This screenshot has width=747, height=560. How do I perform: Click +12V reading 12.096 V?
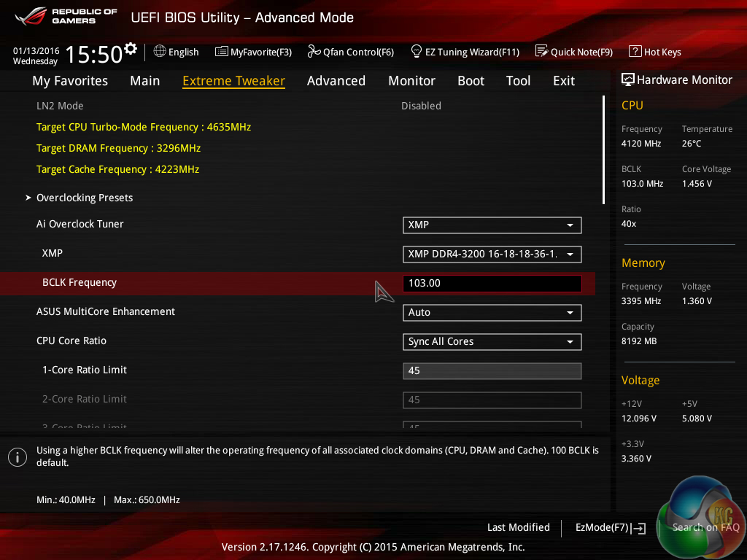(x=639, y=418)
